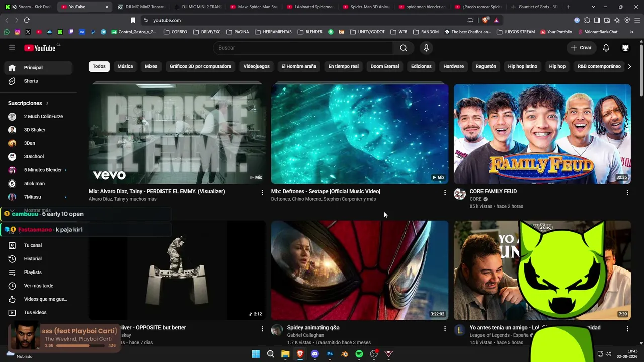
Task: Open the HERRAMIENTAS bookmarks folder
Action: point(273,32)
